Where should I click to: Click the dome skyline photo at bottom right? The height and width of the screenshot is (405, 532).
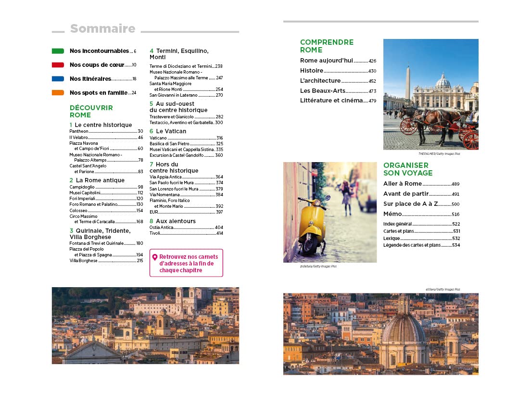click(x=380, y=334)
